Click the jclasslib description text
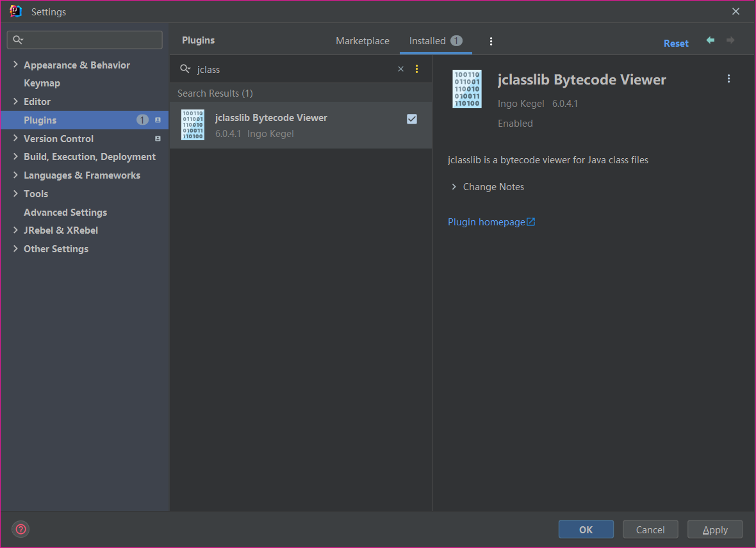756x548 pixels. tap(548, 160)
